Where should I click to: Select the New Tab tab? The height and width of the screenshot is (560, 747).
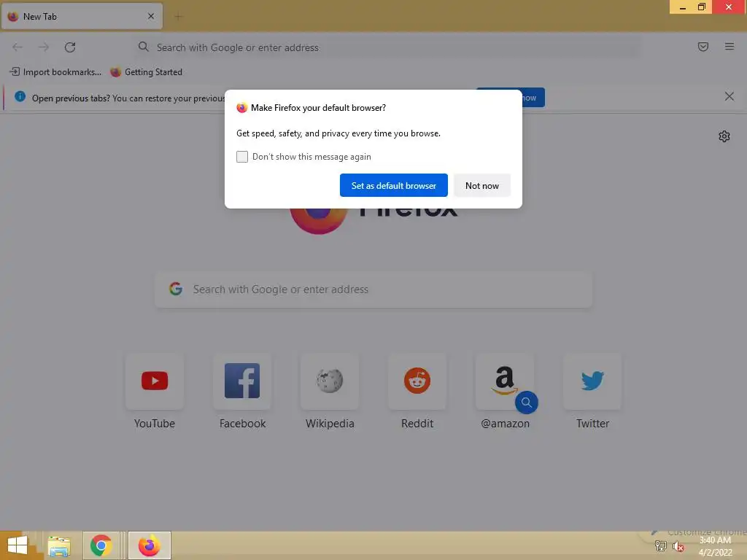(82, 16)
